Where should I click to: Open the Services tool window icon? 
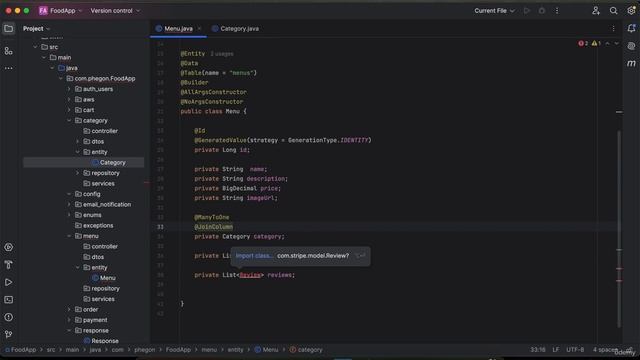tap(8, 247)
